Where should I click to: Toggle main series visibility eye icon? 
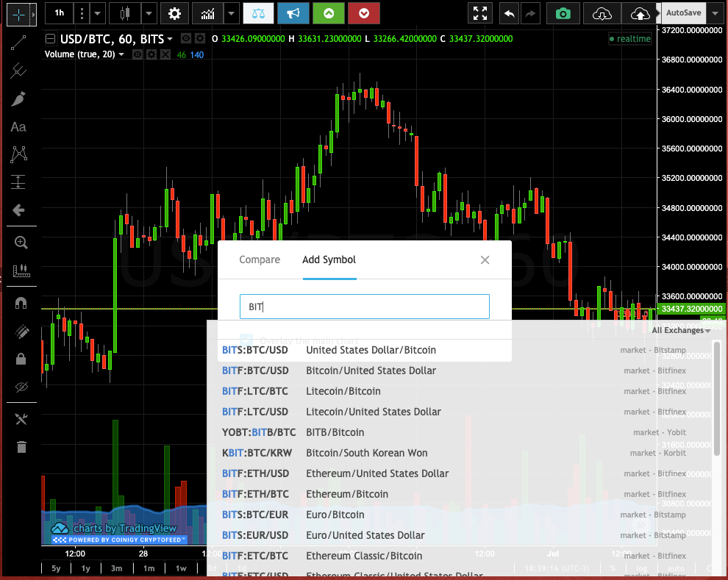(x=186, y=38)
